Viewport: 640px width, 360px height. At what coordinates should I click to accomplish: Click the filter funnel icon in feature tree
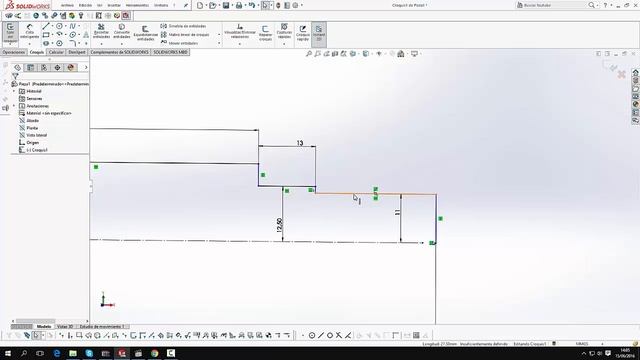coord(15,76)
